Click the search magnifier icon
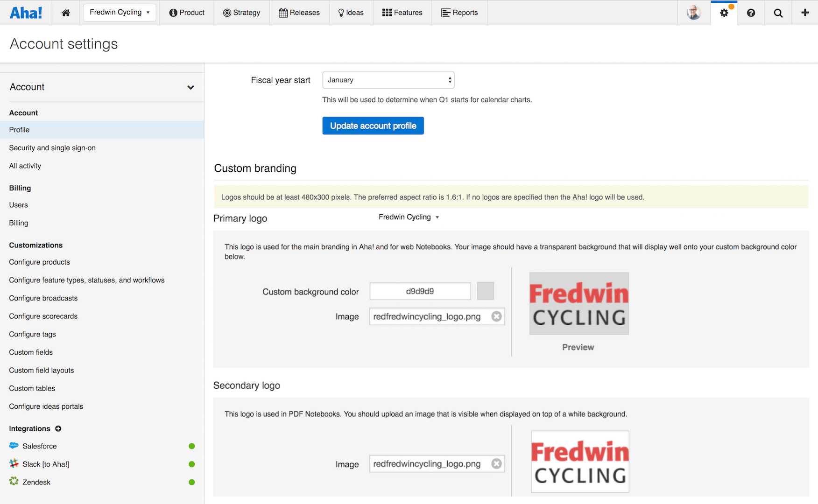Image resolution: width=818 pixels, height=504 pixels. pyautogui.click(x=778, y=13)
